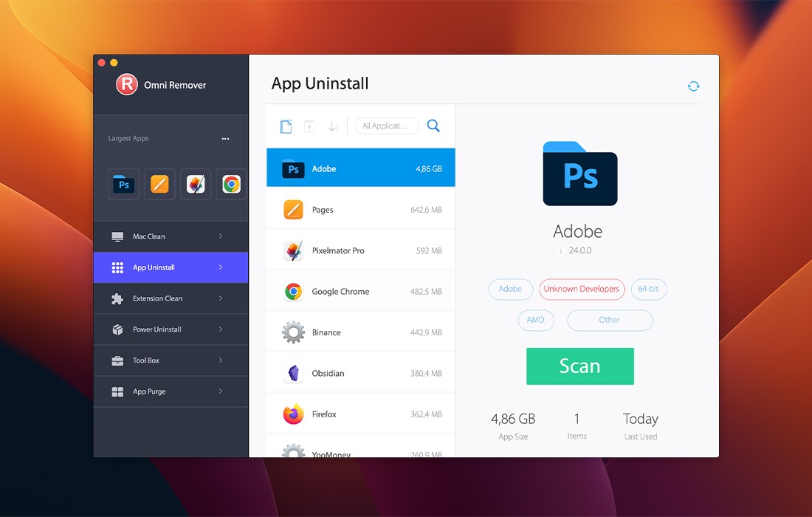
Task: Click the lightning document toolbar icon
Action: click(310, 126)
